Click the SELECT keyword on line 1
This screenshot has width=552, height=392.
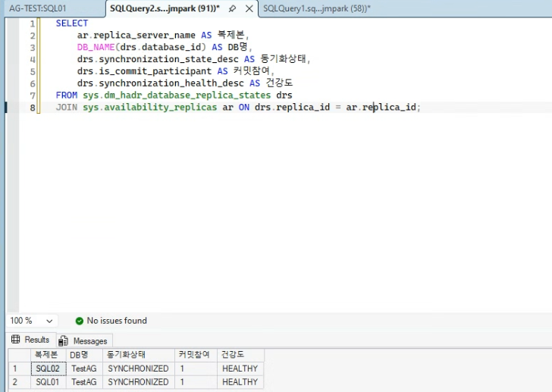(x=72, y=24)
